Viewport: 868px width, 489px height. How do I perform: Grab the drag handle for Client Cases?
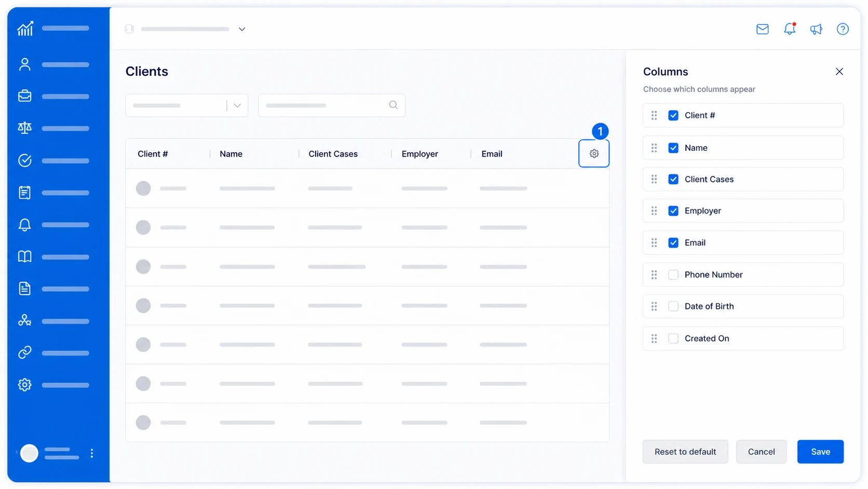click(x=654, y=179)
